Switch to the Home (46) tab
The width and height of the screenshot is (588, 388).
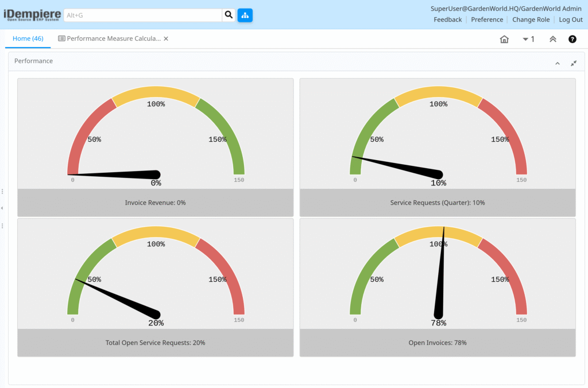[x=28, y=38]
